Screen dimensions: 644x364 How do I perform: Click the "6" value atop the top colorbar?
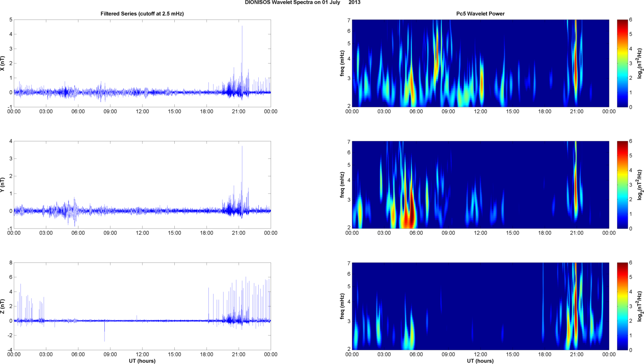point(631,20)
